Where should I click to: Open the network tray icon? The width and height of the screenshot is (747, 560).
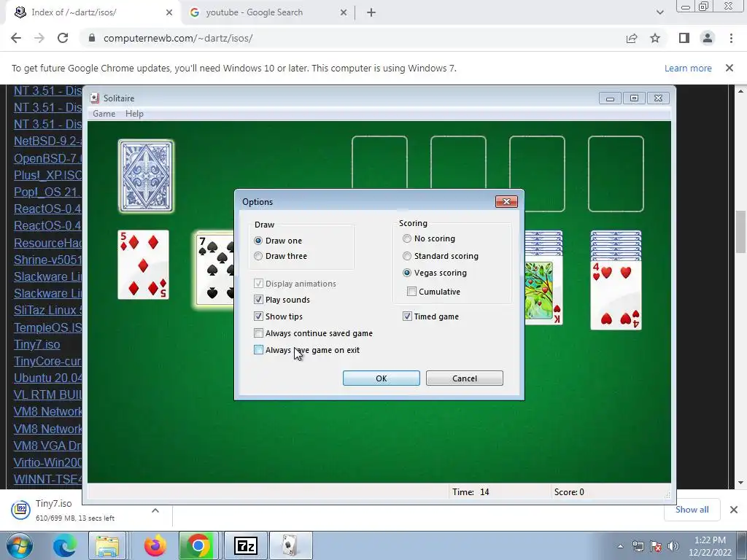pos(638,546)
